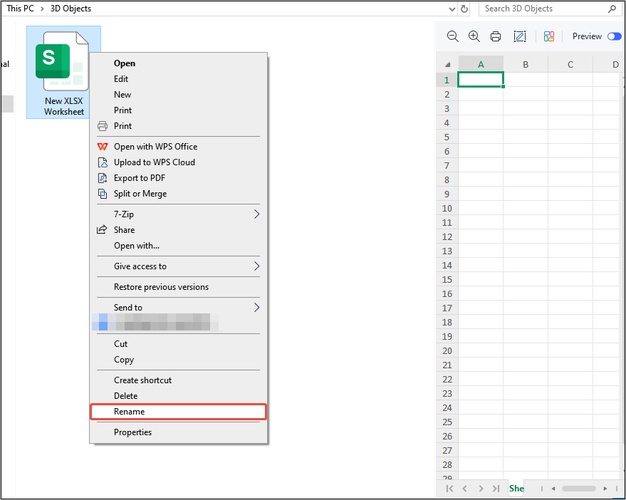This screenshot has width=626, height=500.
Task: Choose Create shortcut from context menu
Action: coord(178,380)
